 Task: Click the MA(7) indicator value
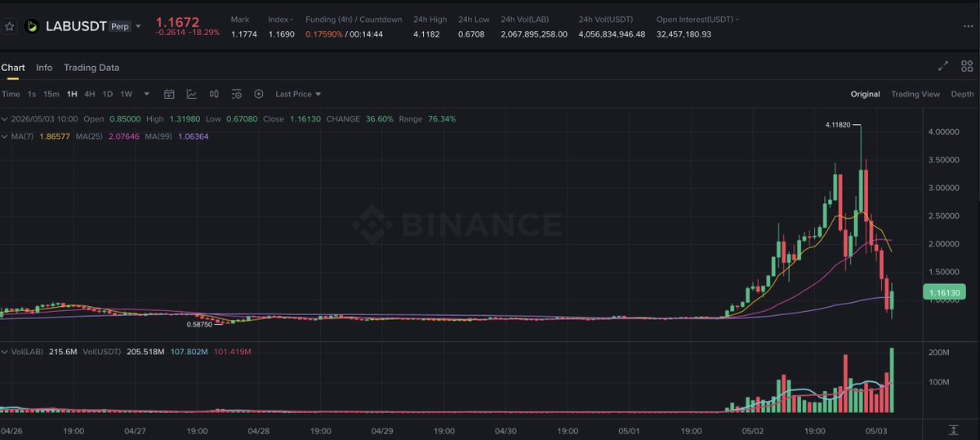click(x=55, y=136)
